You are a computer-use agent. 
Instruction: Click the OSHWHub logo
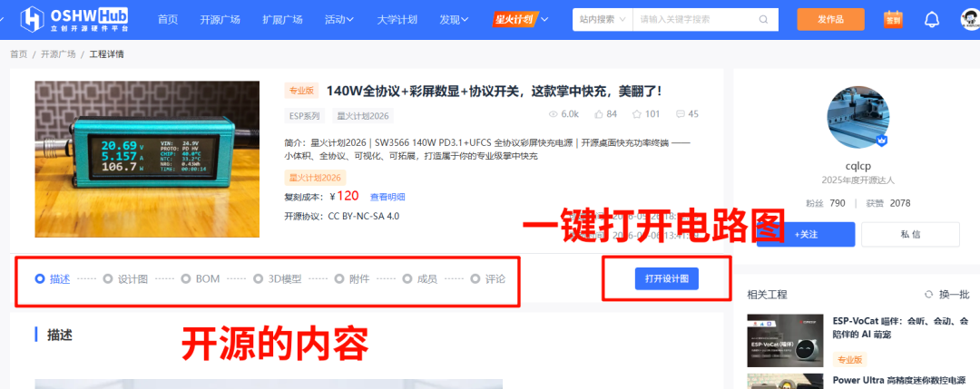tap(74, 19)
